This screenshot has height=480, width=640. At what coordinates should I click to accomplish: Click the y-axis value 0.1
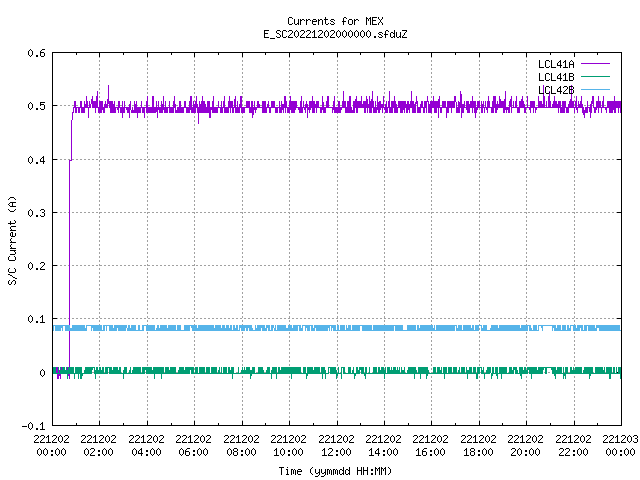36,319
